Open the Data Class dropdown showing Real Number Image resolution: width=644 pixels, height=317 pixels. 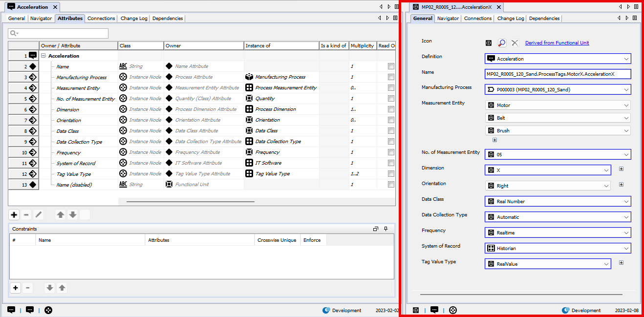click(x=558, y=201)
